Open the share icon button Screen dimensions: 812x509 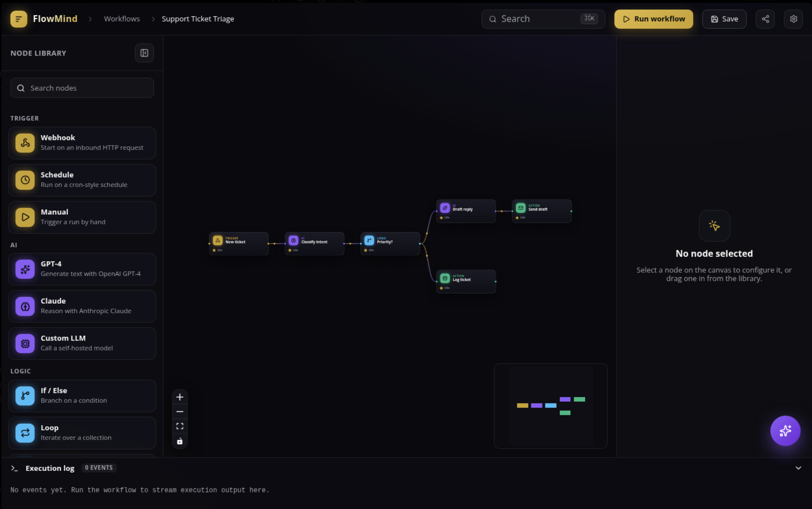765,19
